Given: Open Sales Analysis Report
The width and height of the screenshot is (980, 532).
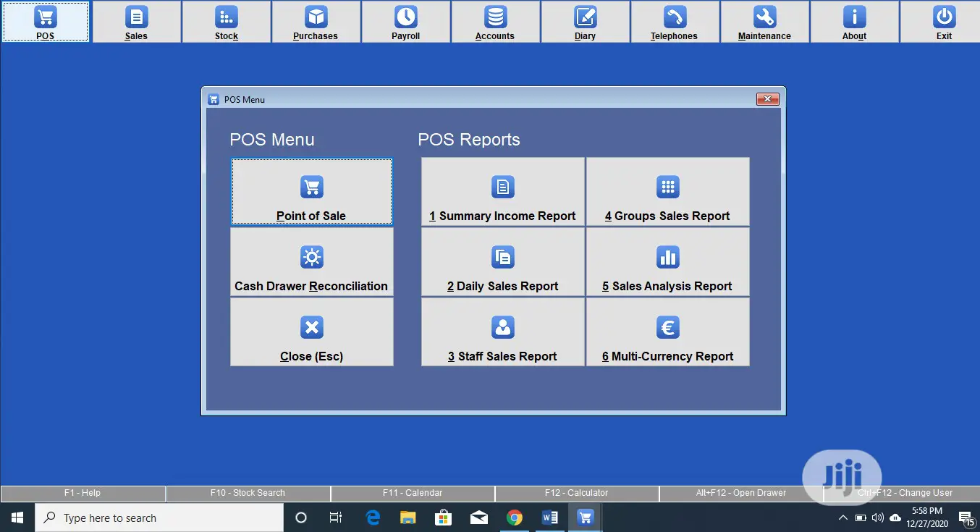Looking at the screenshot, I should coord(668,262).
